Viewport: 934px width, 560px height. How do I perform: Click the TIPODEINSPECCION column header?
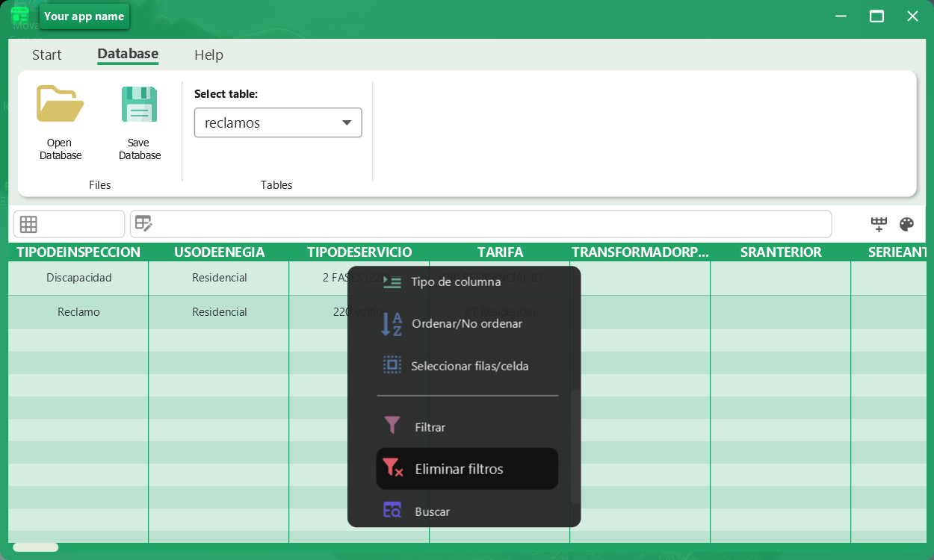(78, 252)
